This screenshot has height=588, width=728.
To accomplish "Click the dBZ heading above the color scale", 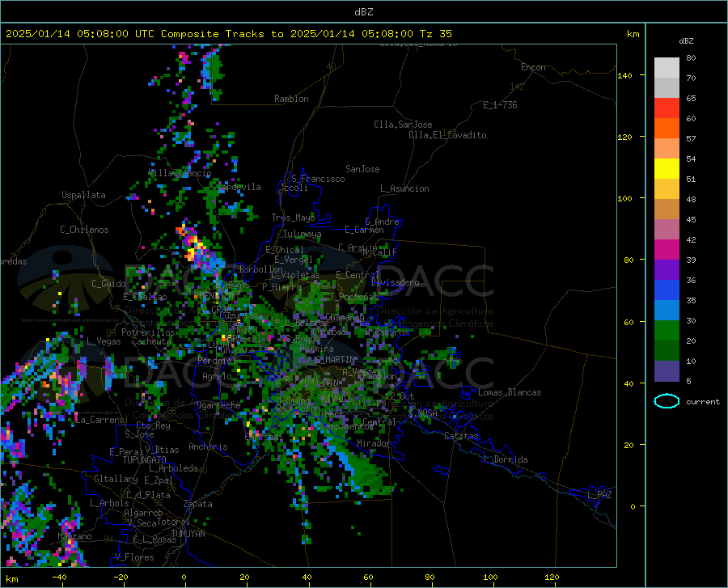I will point(686,40).
